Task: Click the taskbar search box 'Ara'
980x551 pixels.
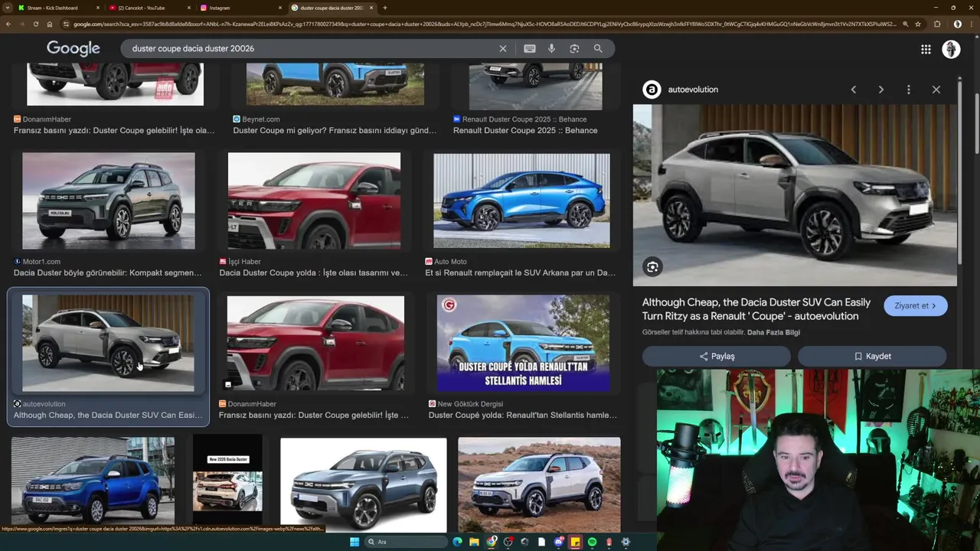Action: pyautogui.click(x=406, y=542)
